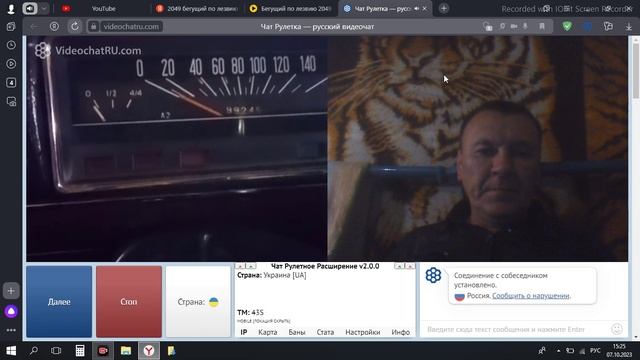This screenshot has height=360, width=640.
Task: Expand the dropdown next to the sound indicator
Action: click(44, 9)
